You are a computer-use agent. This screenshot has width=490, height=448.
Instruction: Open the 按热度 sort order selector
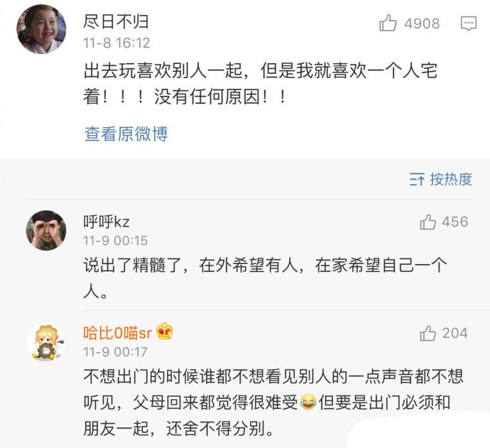click(x=441, y=180)
